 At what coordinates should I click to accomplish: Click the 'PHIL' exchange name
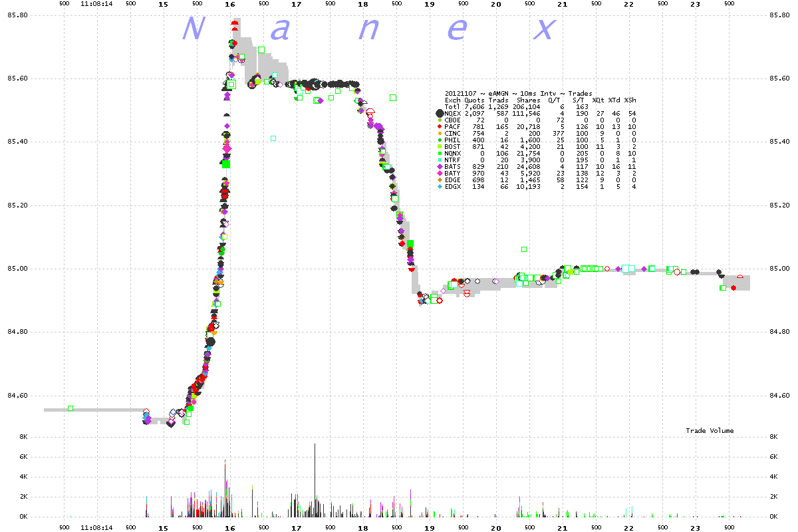pyautogui.click(x=452, y=140)
